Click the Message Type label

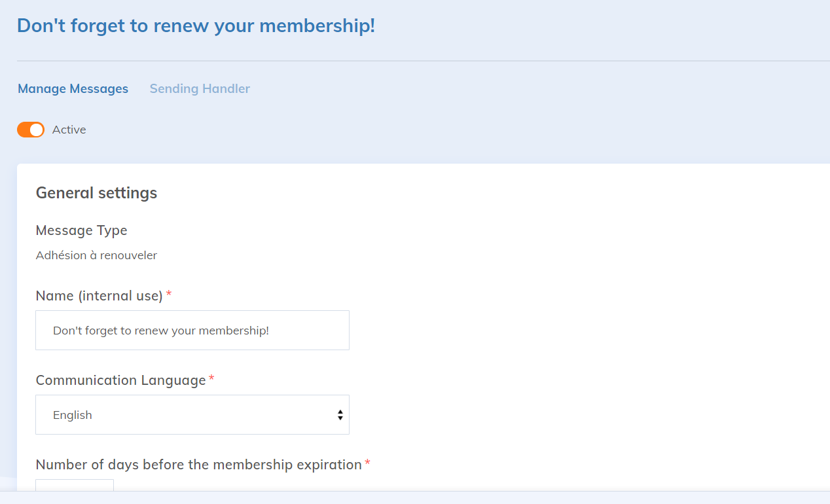tap(82, 230)
